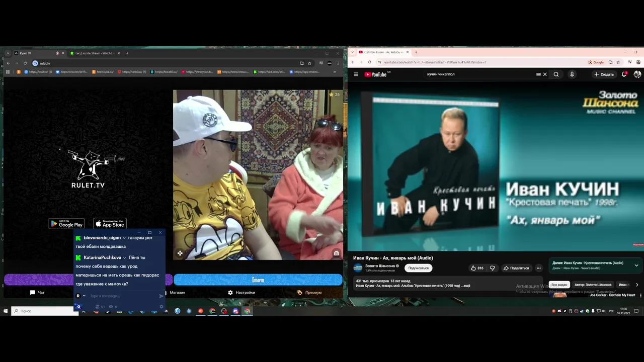Image resolution: width=644 pixels, height=362 pixels.
Task: Open tab search dropdown in left browser
Action: point(8,53)
